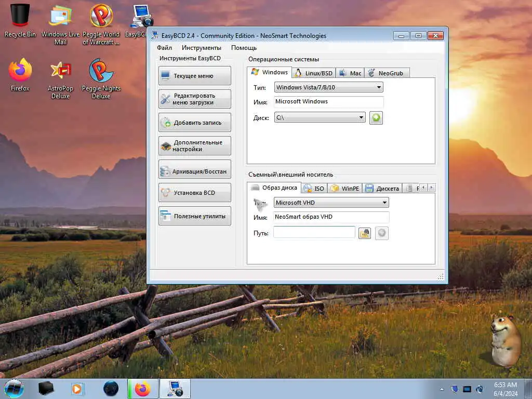The width and height of the screenshot is (532, 399).
Task: Open Peggle World of Warcraft desktop icon
Action: click(101, 24)
